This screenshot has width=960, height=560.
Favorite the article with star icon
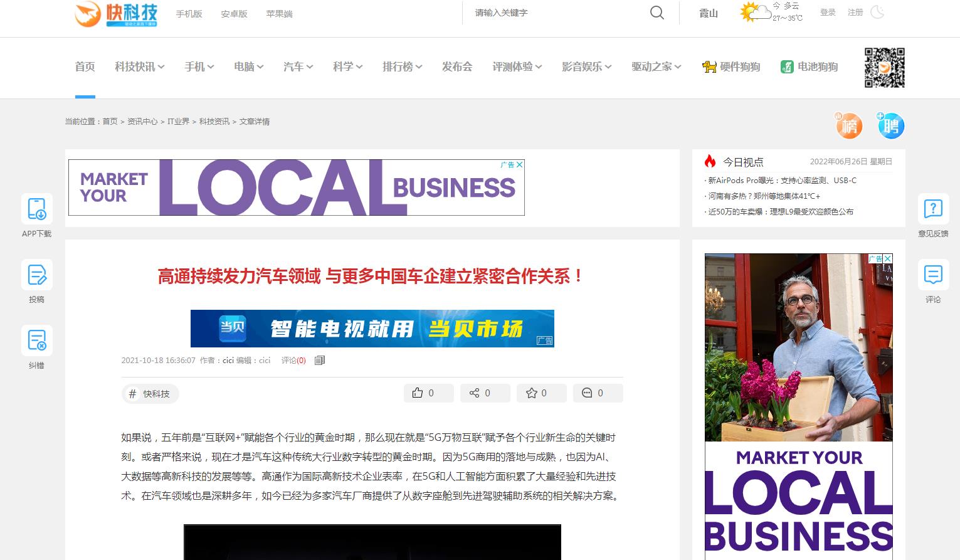[531, 393]
